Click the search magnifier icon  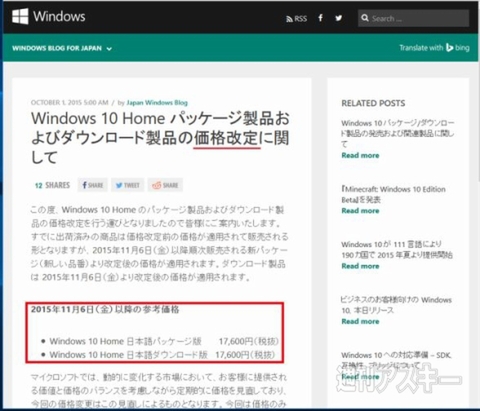point(365,18)
